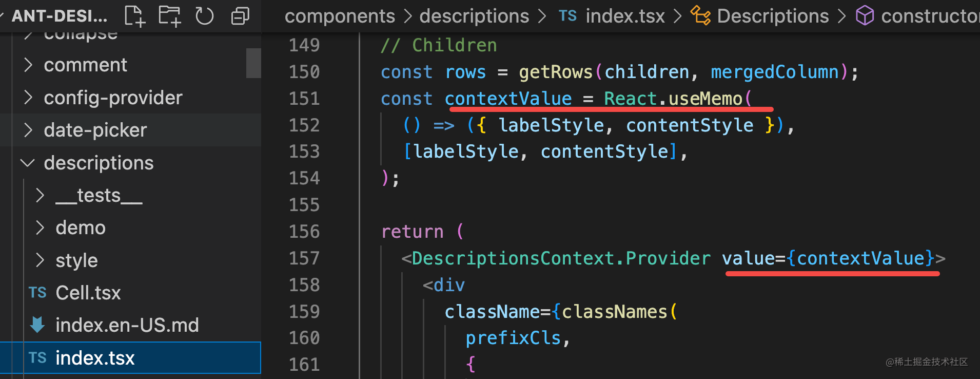Expand the comment folder
The height and width of the screenshot is (379, 980).
[29, 65]
